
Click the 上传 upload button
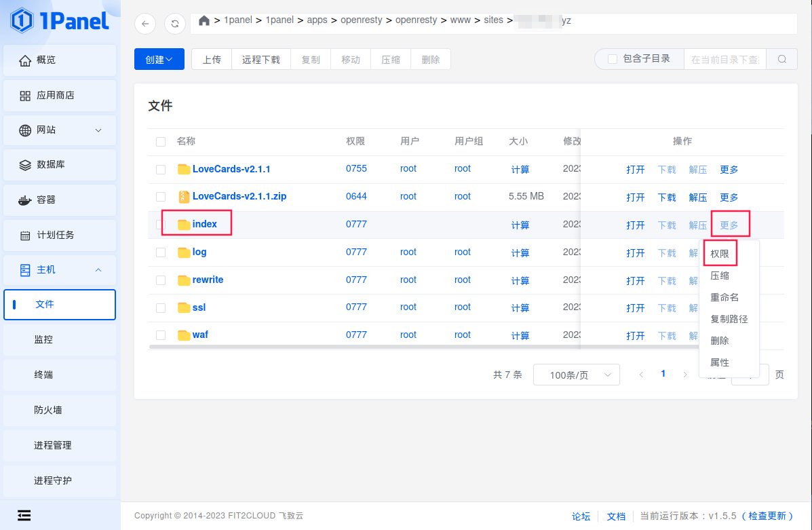coord(212,59)
